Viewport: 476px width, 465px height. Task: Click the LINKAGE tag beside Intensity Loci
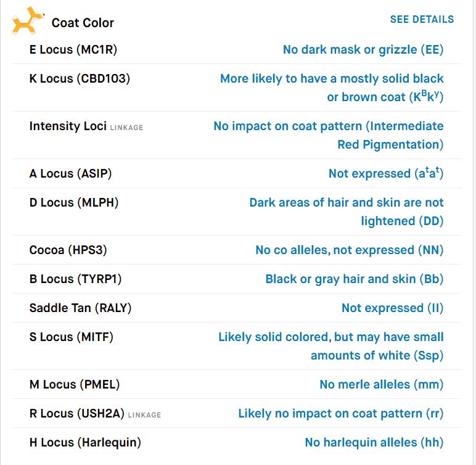(126, 128)
